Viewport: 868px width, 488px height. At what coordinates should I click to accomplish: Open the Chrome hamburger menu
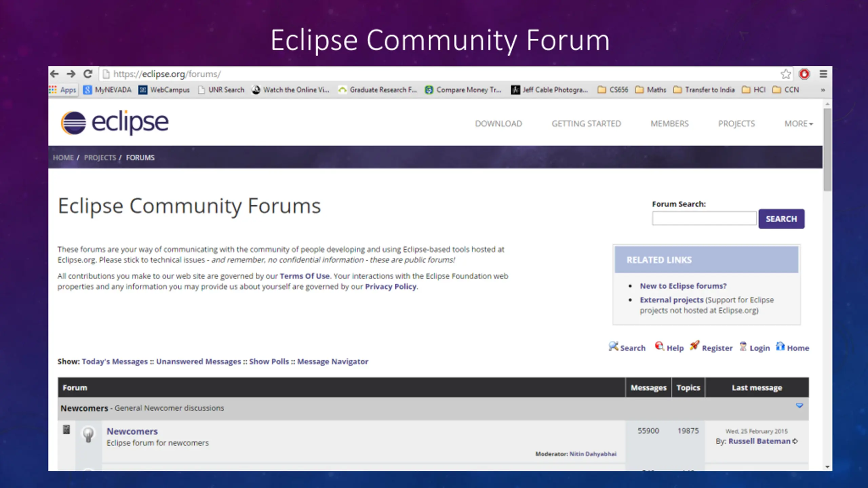tap(823, 74)
